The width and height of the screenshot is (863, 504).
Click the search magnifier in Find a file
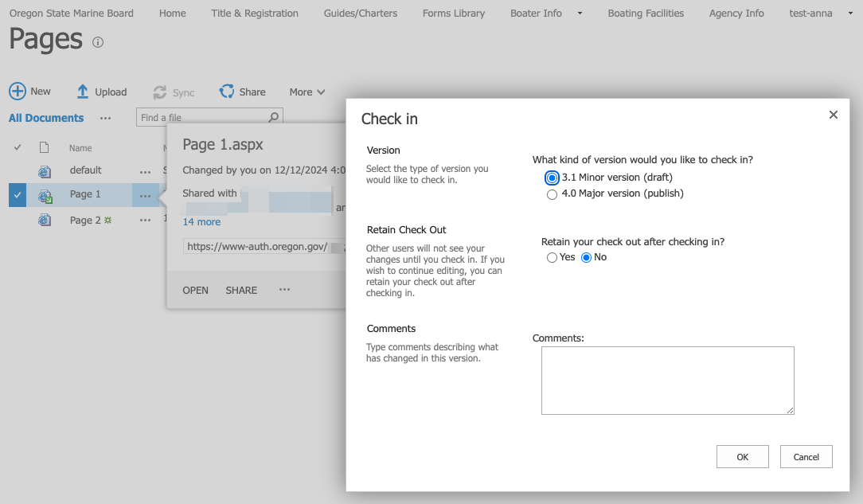coord(274,117)
